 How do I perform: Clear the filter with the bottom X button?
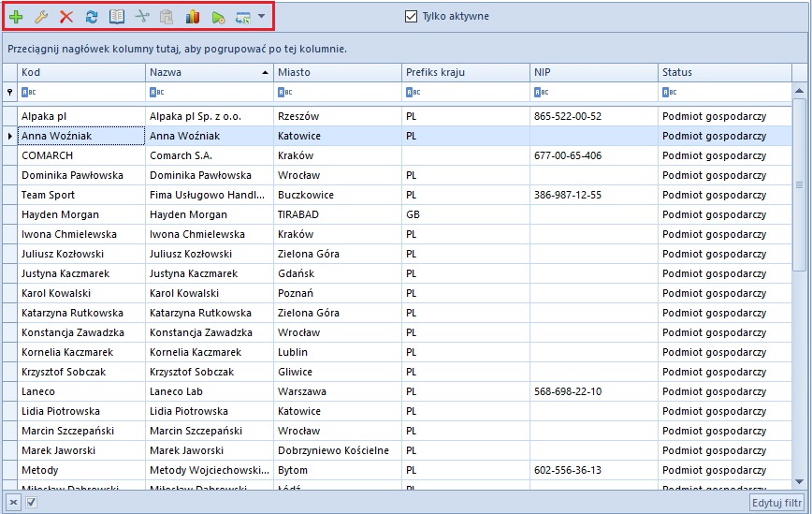tap(13, 502)
